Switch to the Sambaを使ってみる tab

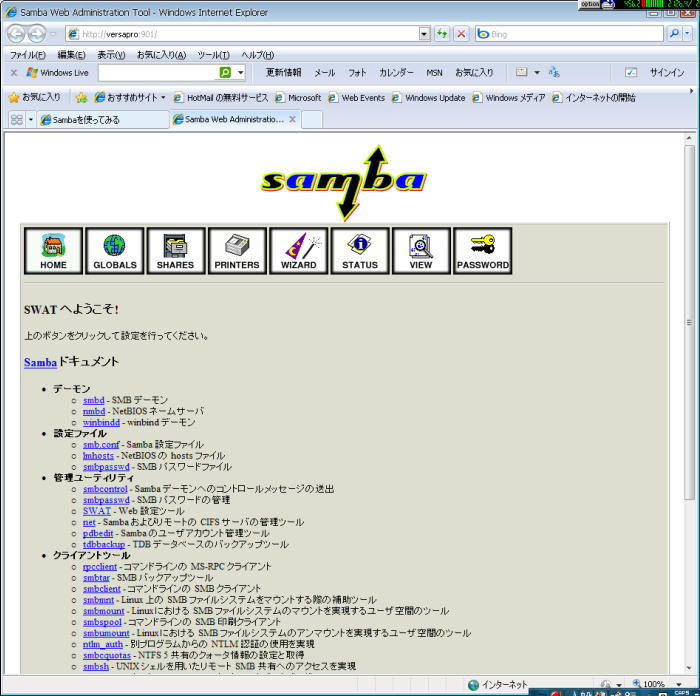click(x=103, y=120)
